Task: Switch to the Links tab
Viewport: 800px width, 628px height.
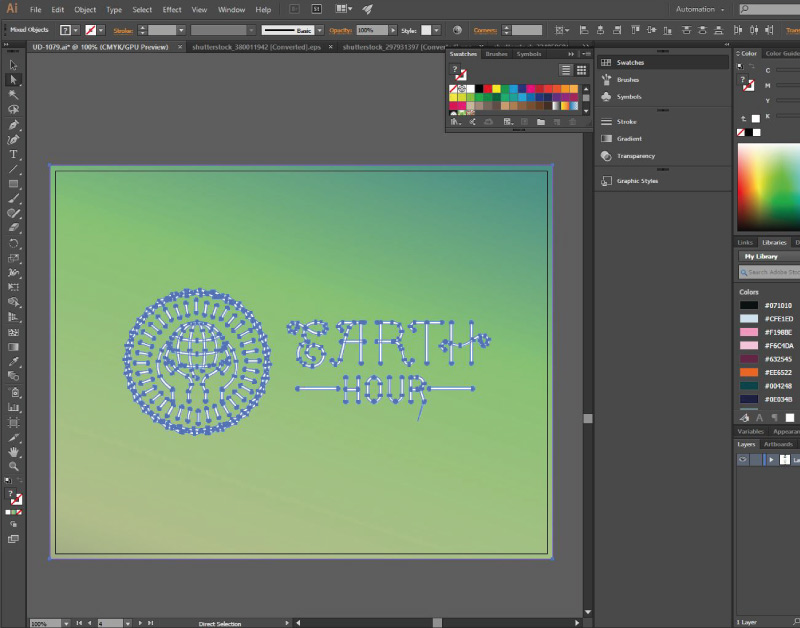Action: click(744, 242)
